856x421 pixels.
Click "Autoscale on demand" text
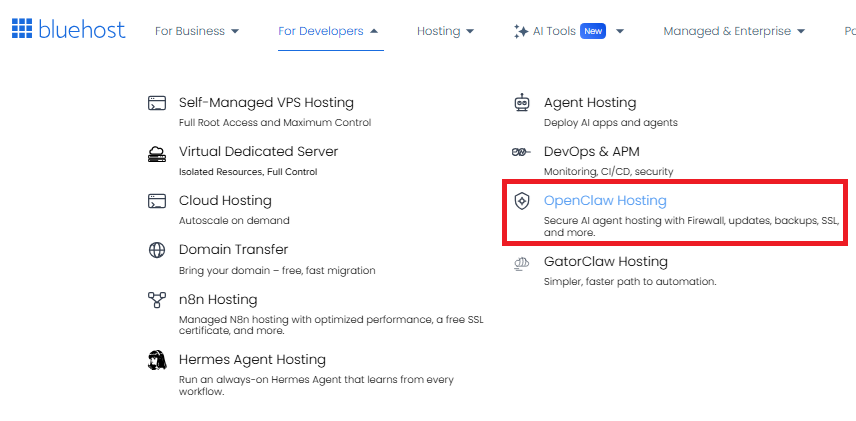(234, 221)
